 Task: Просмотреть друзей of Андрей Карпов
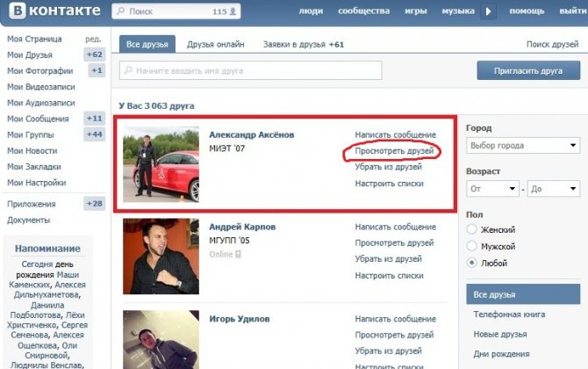pyautogui.click(x=394, y=242)
